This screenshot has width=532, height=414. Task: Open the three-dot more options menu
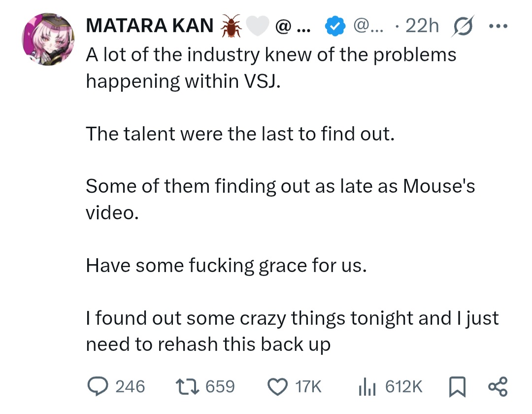click(496, 26)
